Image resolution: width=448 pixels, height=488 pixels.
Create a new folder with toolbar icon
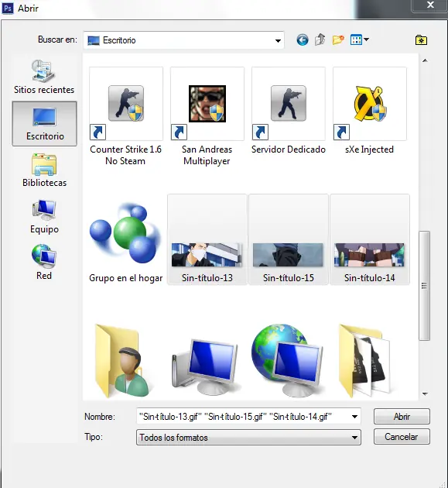(x=338, y=40)
